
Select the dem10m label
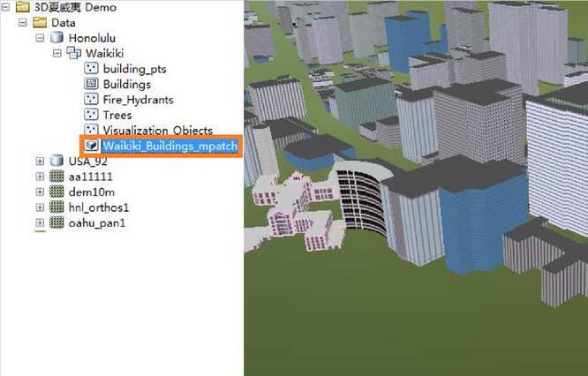[92, 192]
